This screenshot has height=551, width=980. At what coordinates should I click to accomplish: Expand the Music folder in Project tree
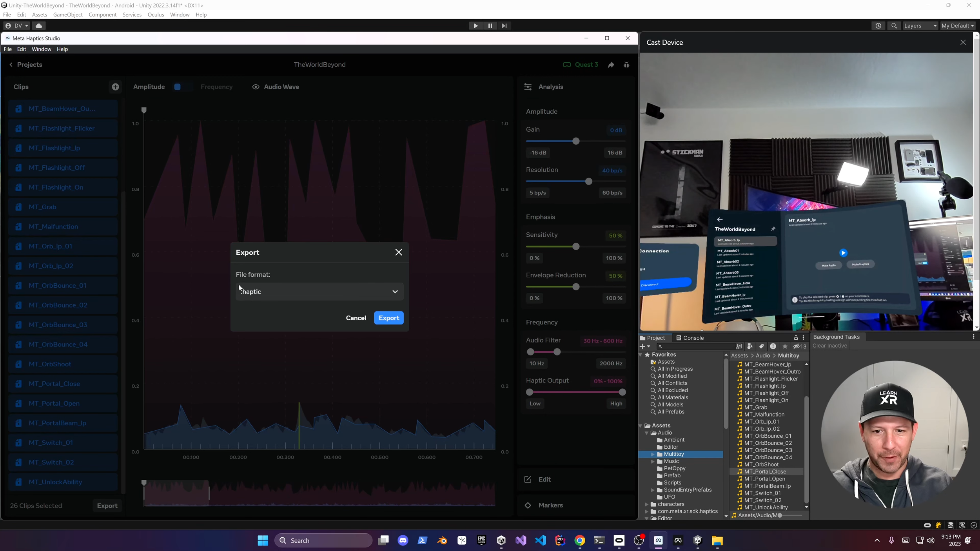click(653, 462)
